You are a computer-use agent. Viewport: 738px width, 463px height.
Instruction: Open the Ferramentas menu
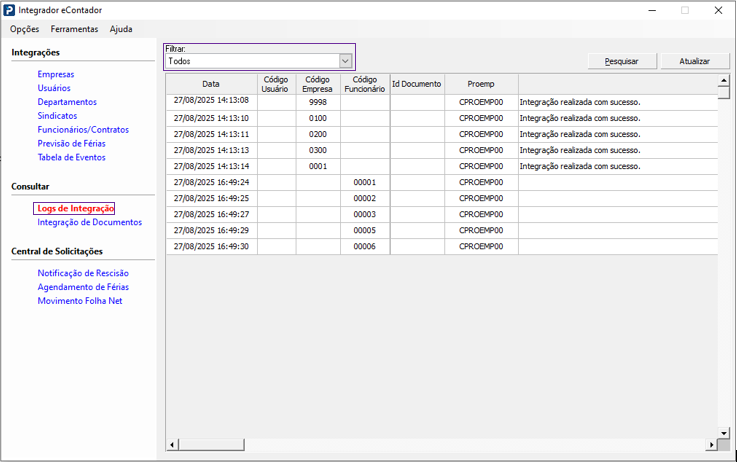coord(74,29)
